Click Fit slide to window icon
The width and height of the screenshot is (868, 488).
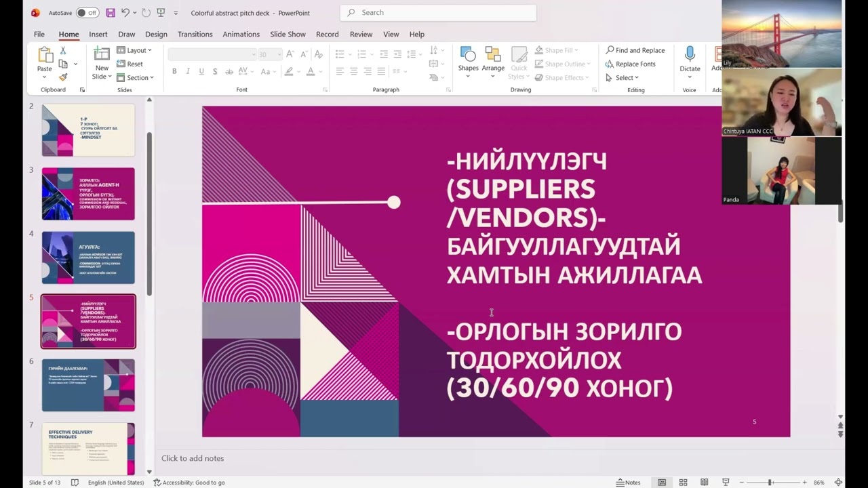(x=838, y=483)
